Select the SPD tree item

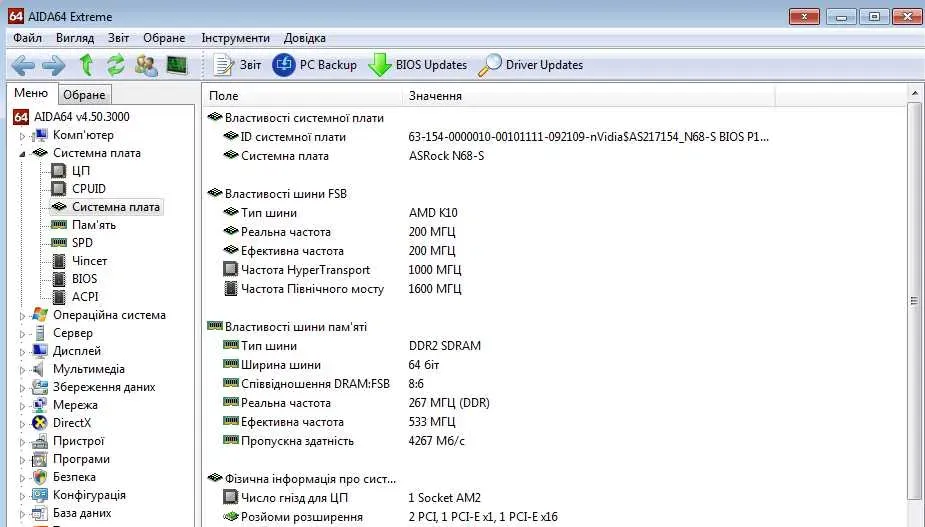point(82,243)
